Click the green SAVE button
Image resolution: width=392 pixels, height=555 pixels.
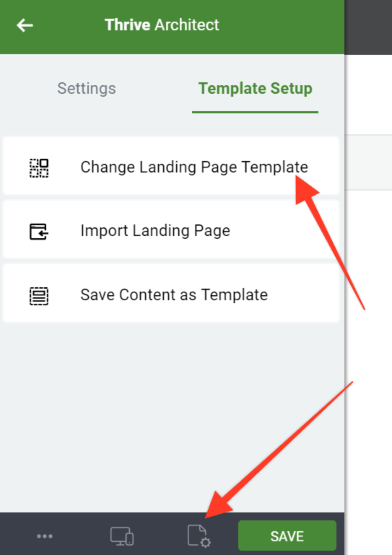click(x=287, y=536)
